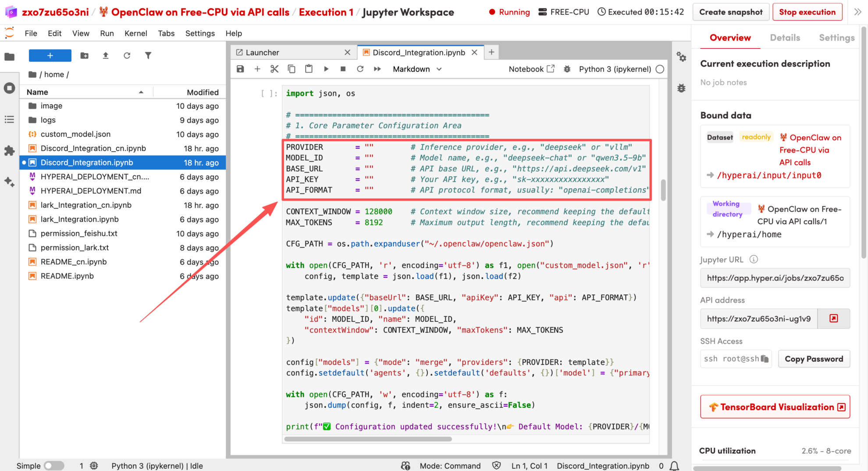Switch to the Details tab

coord(785,38)
